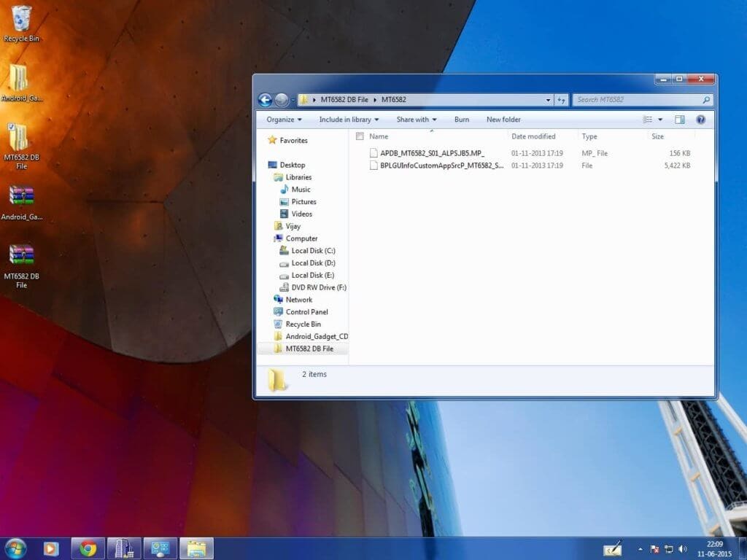Expand the address bar history dropdown arrow
This screenshot has height=560, width=747.
click(548, 100)
